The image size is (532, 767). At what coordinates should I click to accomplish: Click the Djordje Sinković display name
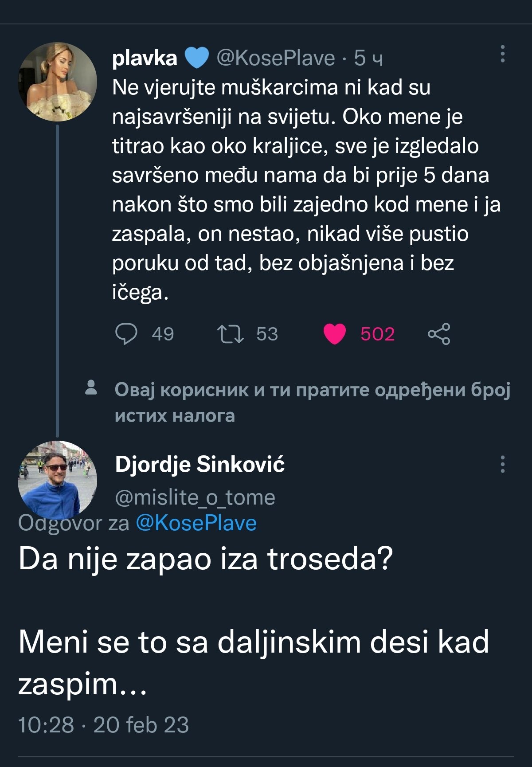(x=199, y=464)
